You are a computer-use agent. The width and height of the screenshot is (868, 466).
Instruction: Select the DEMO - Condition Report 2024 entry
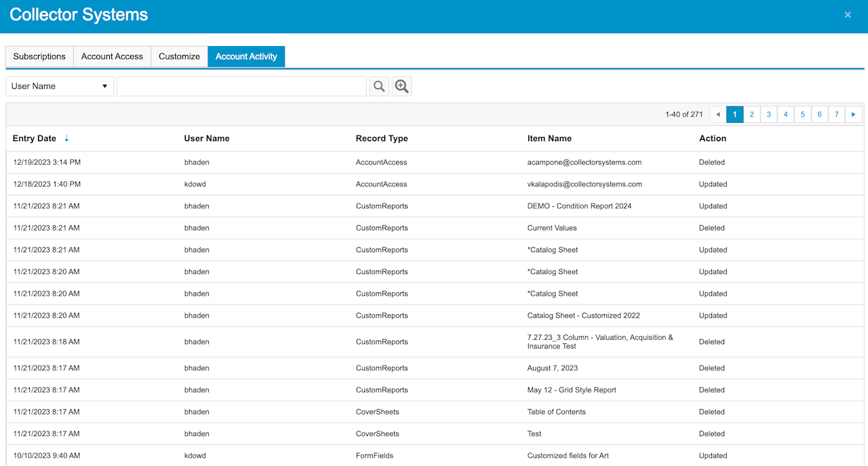click(x=579, y=206)
